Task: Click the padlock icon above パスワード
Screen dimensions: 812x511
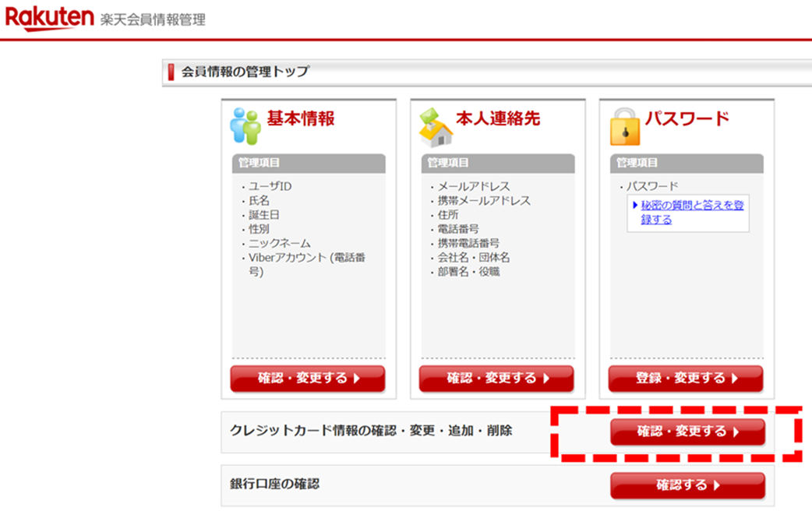Action: tap(626, 129)
